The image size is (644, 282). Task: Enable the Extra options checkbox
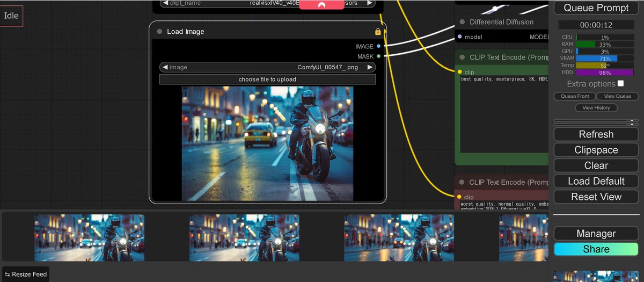621,83
